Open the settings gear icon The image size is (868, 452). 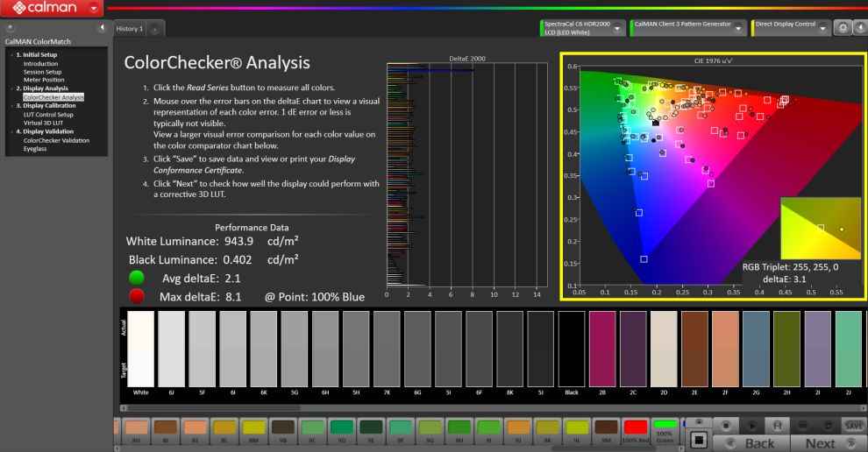click(x=843, y=28)
